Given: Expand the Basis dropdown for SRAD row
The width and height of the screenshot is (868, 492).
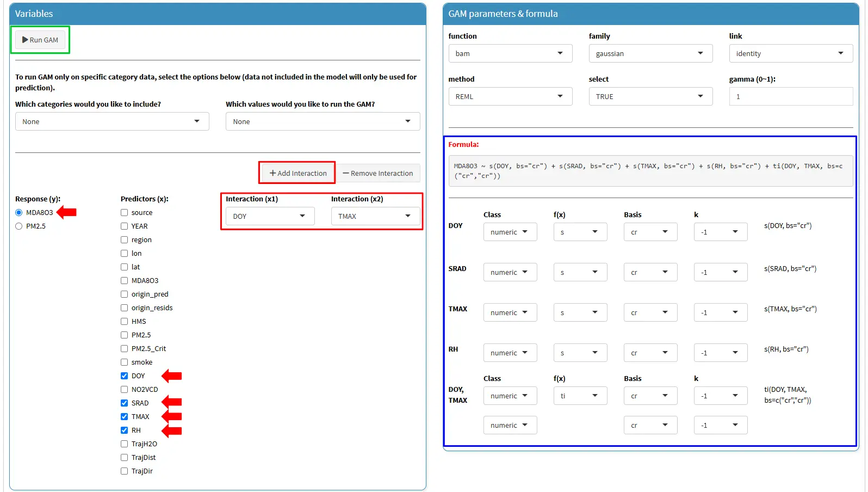Looking at the screenshot, I should coord(650,272).
